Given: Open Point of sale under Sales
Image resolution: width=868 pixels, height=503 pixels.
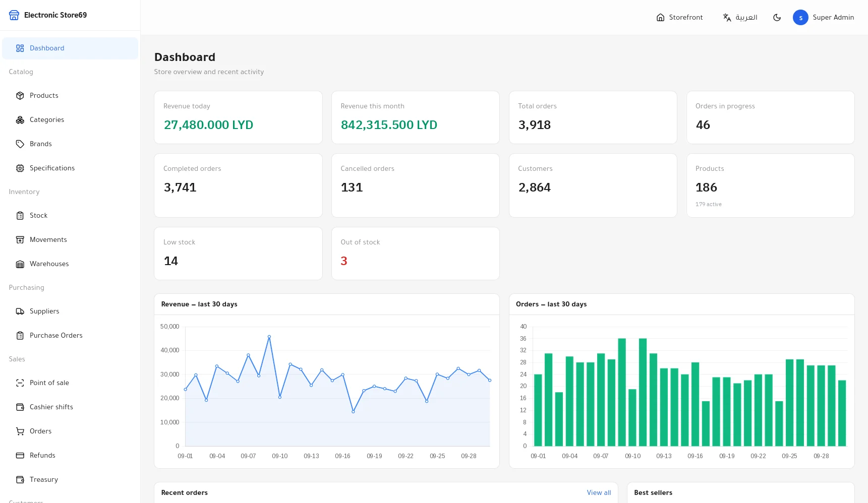Looking at the screenshot, I should (70, 383).
